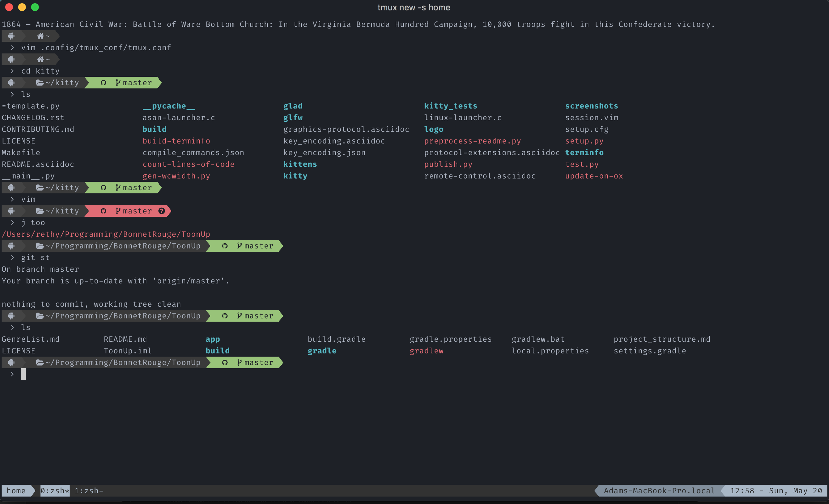The width and height of the screenshot is (829, 504).
Task: Click the GitHub icon in the red prompt segment
Action: pyautogui.click(x=103, y=211)
